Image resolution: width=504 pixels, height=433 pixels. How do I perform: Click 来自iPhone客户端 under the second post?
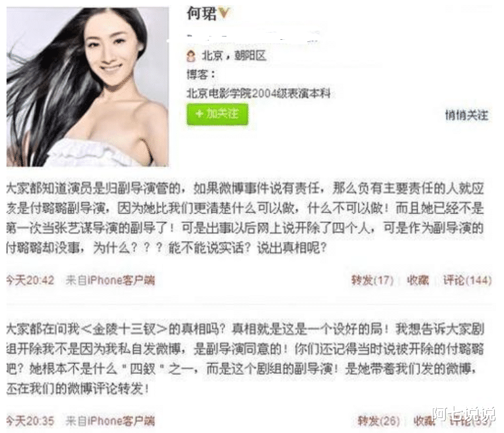click(x=110, y=421)
